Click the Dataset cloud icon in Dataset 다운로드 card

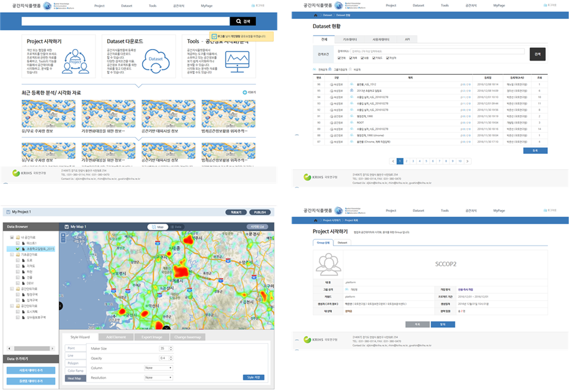tap(156, 61)
